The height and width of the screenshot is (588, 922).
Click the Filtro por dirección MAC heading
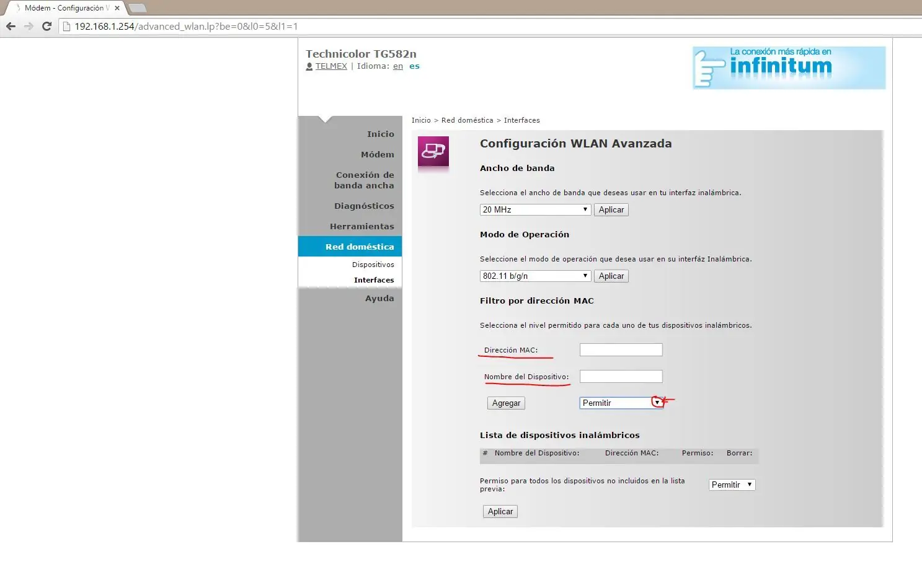tap(537, 301)
